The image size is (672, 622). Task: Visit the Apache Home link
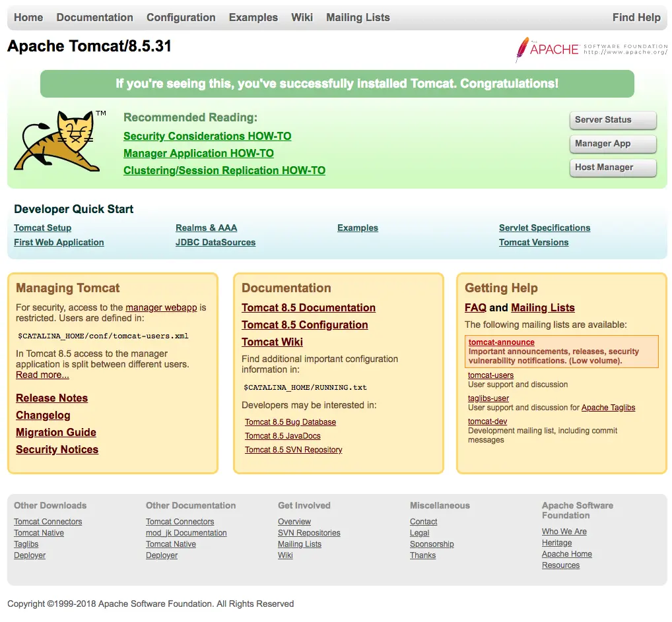click(x=566, y=554)
